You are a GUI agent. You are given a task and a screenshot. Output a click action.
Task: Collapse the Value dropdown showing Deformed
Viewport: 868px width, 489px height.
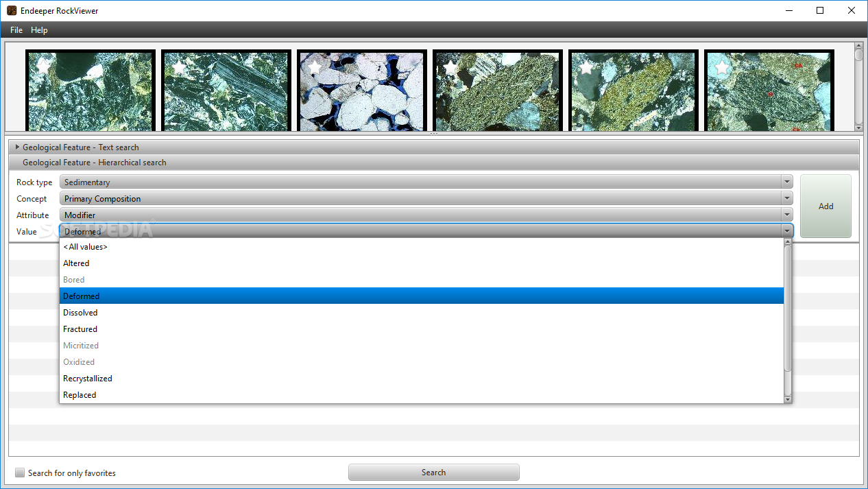tap(426, 232)
